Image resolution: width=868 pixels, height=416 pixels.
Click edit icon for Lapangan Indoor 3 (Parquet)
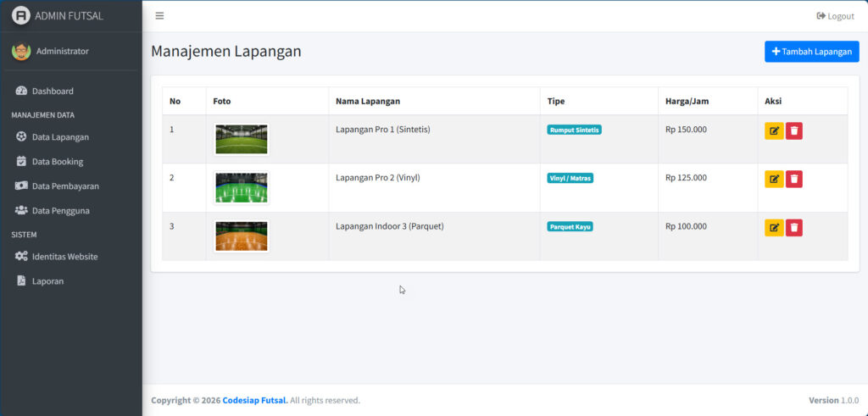[774, 228]
